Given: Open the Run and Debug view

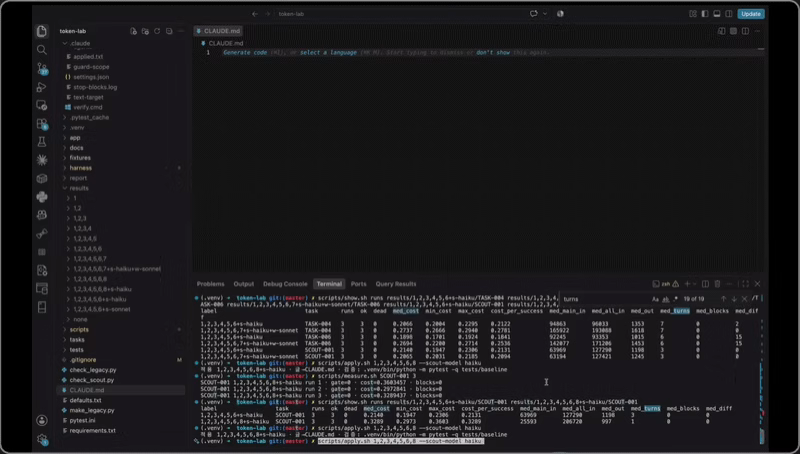Looking at the screenshot, I should point(42,87).
